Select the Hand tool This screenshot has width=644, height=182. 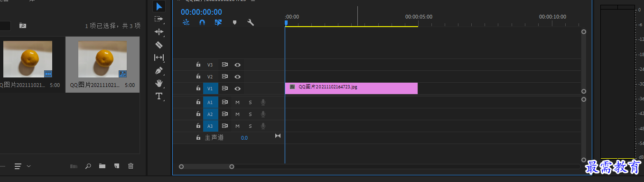(159, 83)
